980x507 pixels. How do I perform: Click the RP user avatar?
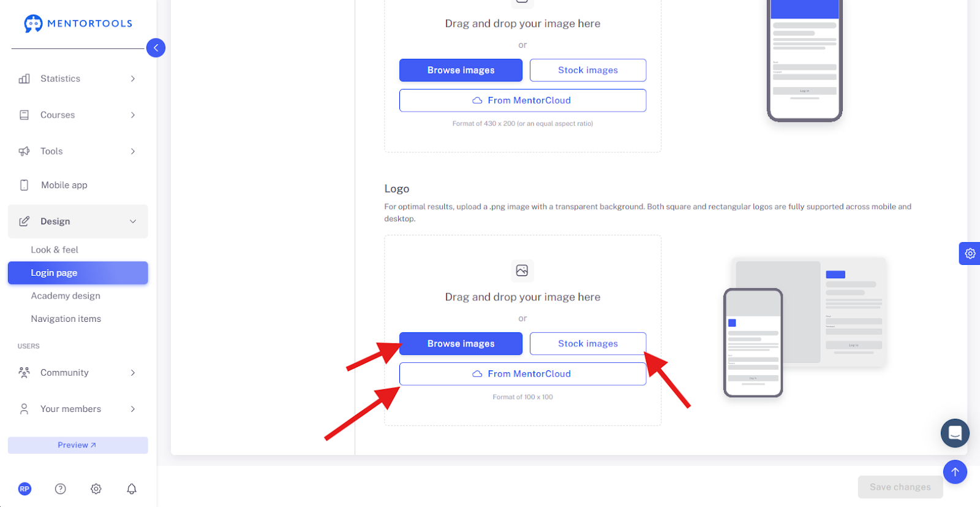pos(24,489)
